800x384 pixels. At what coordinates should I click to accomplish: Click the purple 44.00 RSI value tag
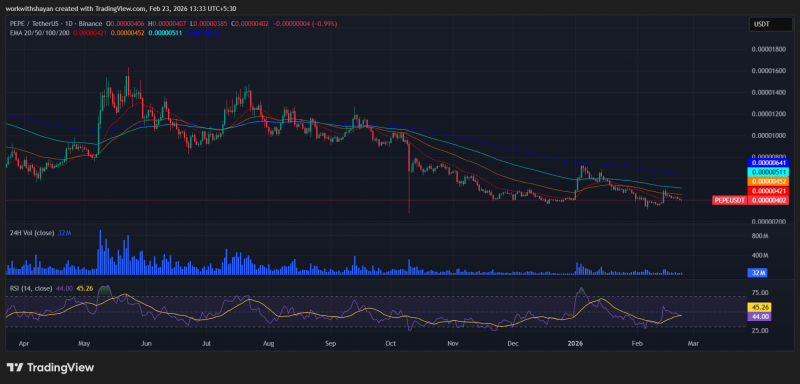click(x=758, y=317)
